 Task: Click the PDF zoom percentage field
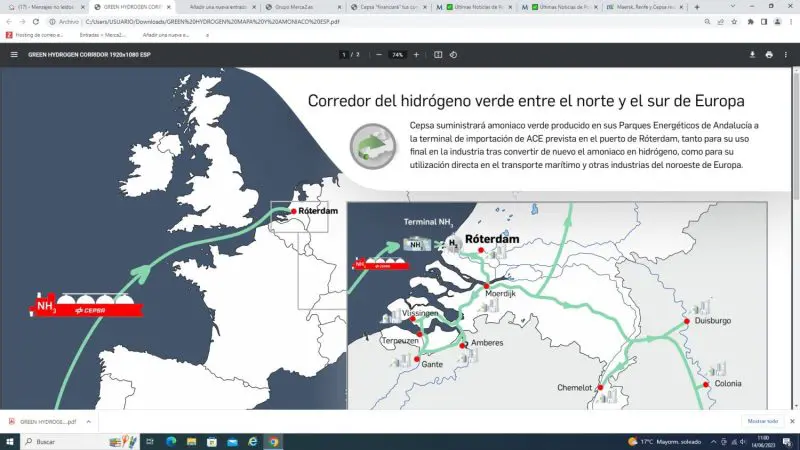click(x=398, y=54)
